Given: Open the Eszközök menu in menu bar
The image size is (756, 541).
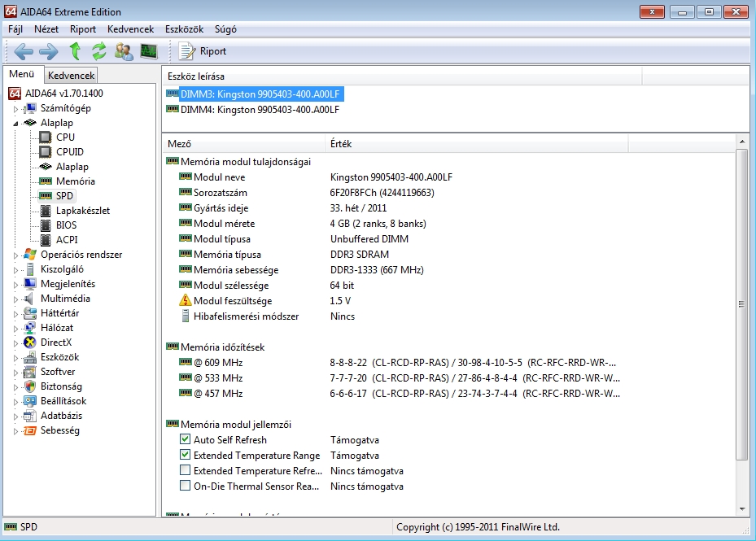Looking at the screenshot, I should pos(184,29).
